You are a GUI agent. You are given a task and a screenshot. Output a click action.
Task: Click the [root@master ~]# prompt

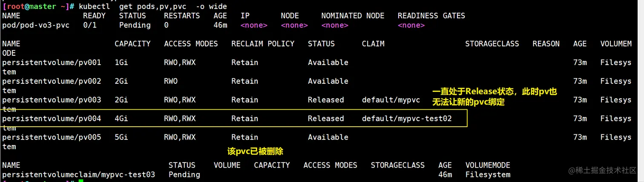pyautogui.click(x=39, y=6)
